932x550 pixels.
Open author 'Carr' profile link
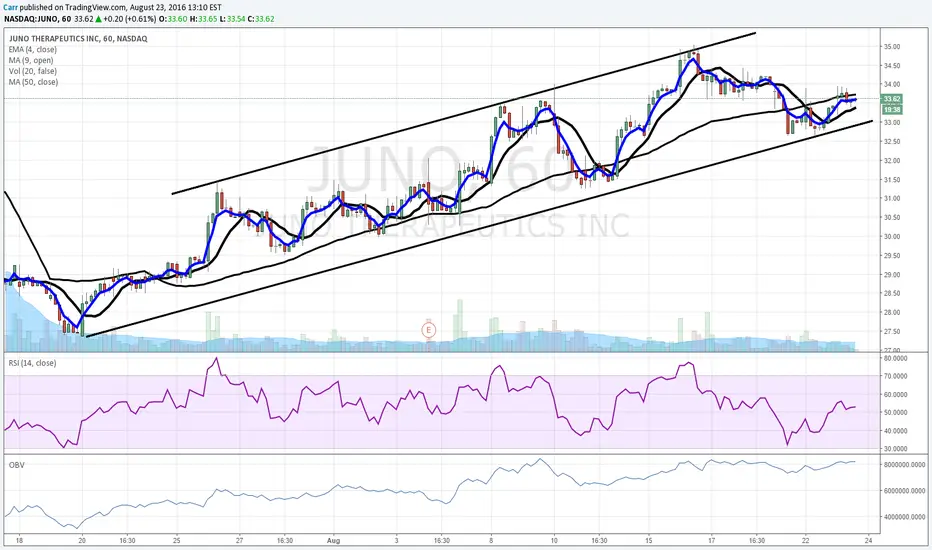[x=10, y=8]
